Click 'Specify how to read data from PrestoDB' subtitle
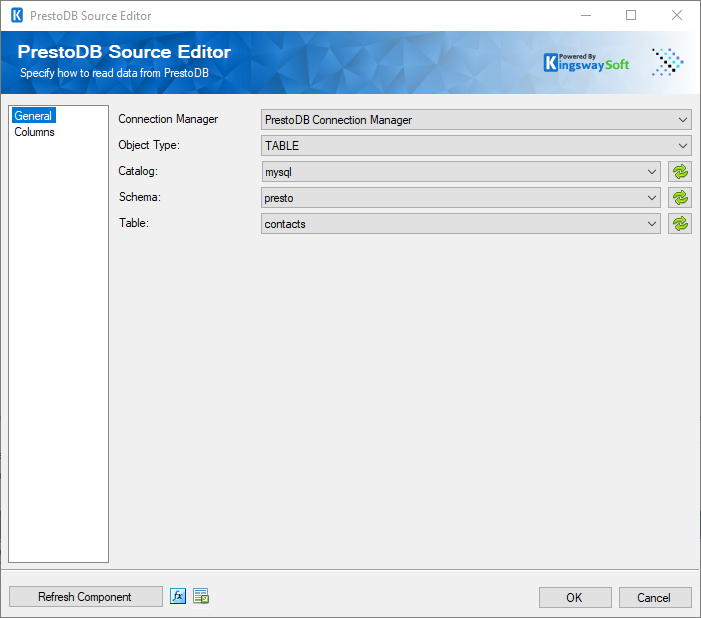The height and width of the screenshot is (618, 701). click(114, 73)
